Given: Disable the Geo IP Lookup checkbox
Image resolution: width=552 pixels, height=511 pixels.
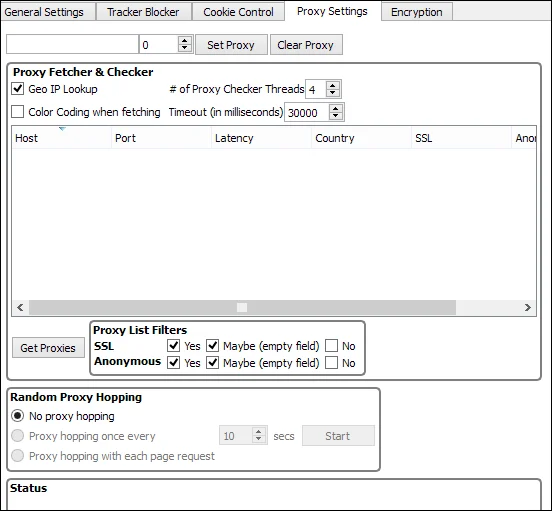Looking at the screenshot, I should [x=18, y=89].
